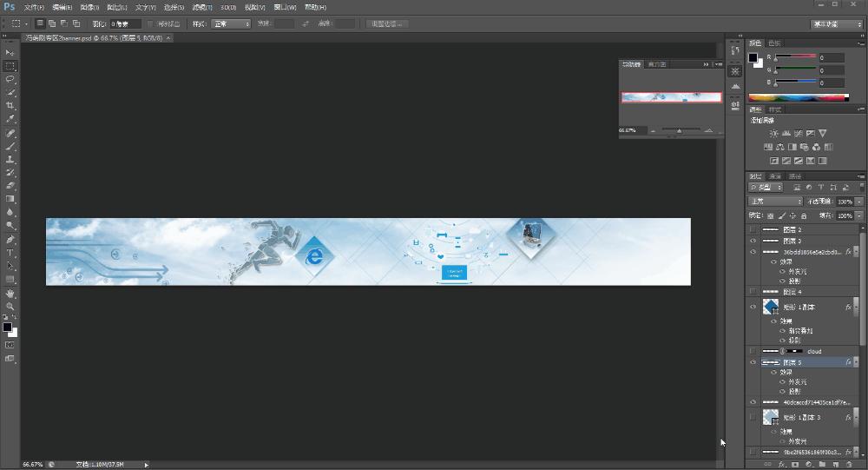This screenshot has height=470, width=868.
Task: Hide selected layer 图层 5
Action: [x=753, y=362]
